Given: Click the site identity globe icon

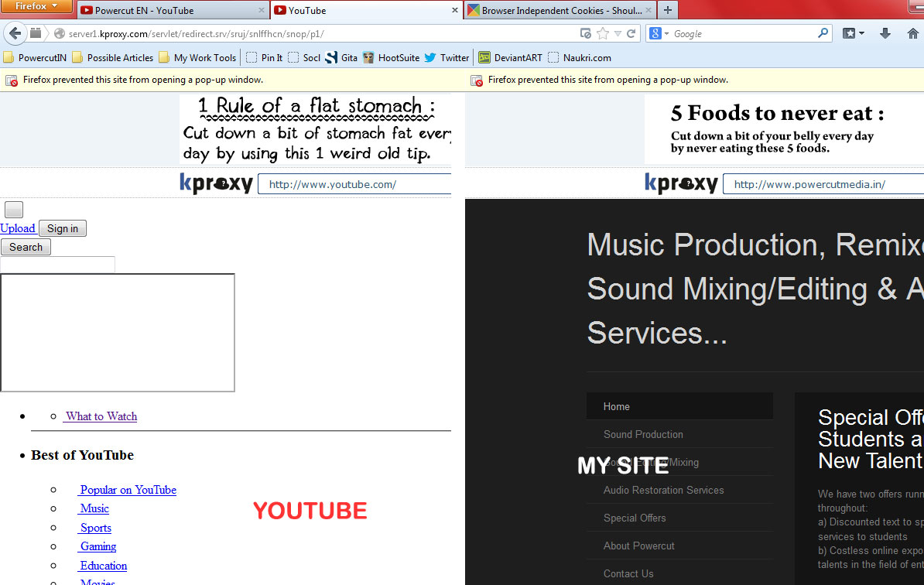Looking at the screenshot, I should 60,33.
